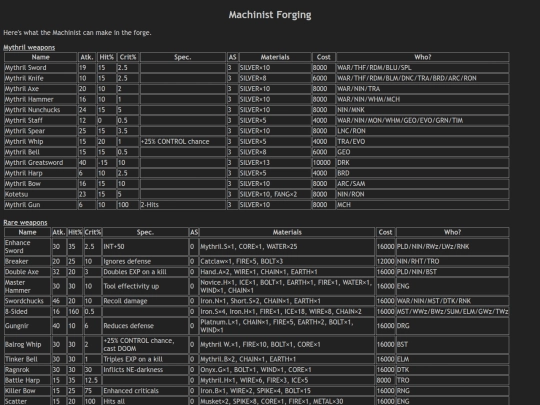Click the 'Tool effectivity up' cell
Image resolution: width=540 pixels, height=405 pixels.
pyautogui.click(x=145, y=286)
